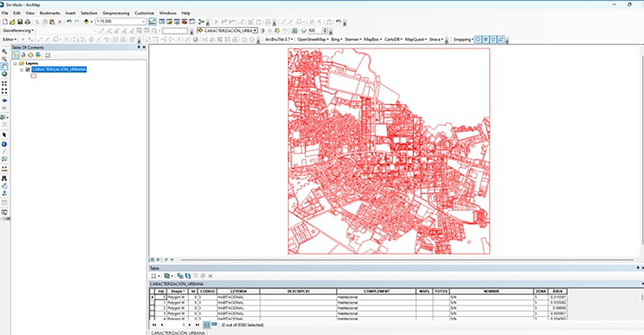Open the Geoprocessing menu
The height and width of the screenshot is (335, 644).
coord(116,13)
